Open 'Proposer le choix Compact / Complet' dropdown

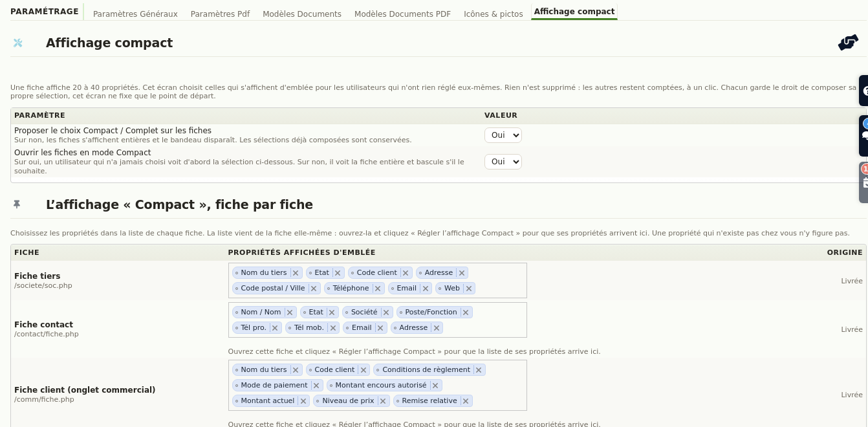point(503,135)
